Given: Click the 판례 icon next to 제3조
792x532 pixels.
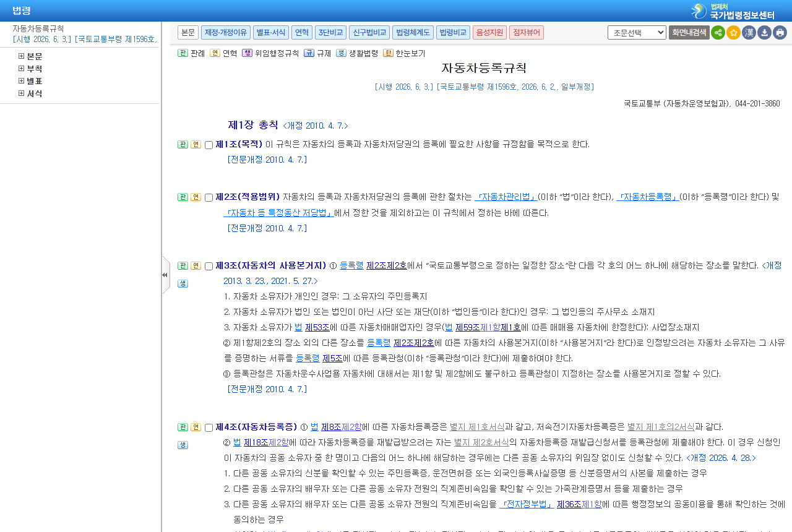Looking at the screenshot, I should click(x=183, y=265).
